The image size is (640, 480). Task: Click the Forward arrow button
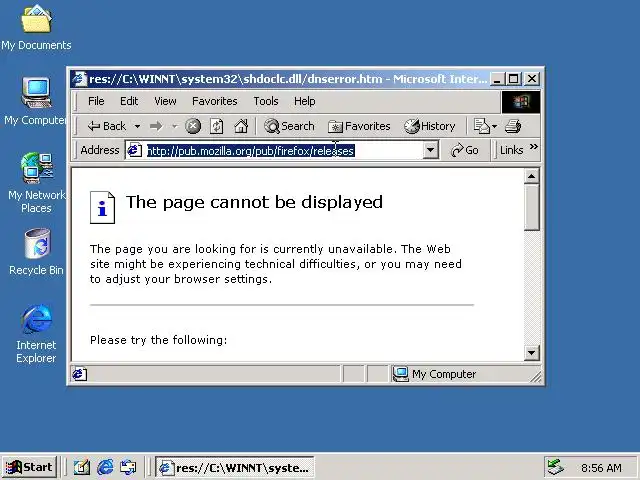click(156, 127)
